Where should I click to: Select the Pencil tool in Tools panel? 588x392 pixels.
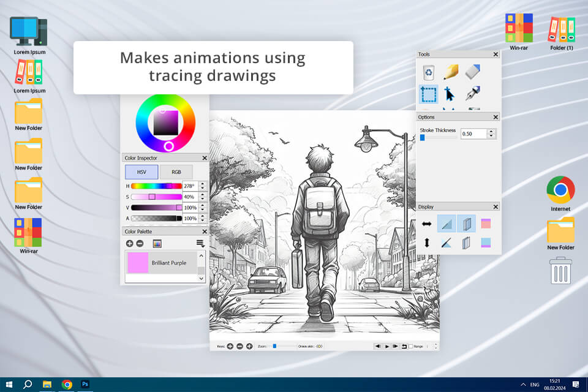tap(451, 72)
